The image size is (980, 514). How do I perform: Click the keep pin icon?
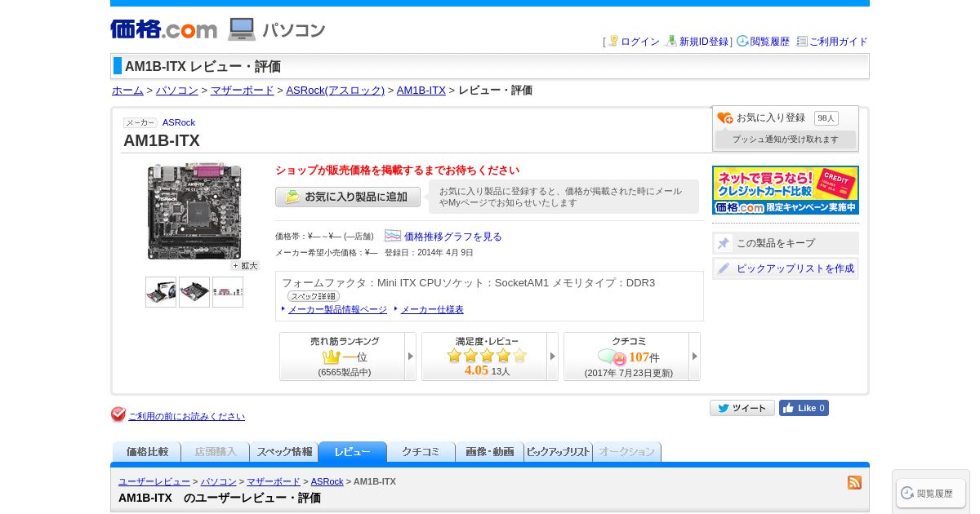(x=724, y=243)
